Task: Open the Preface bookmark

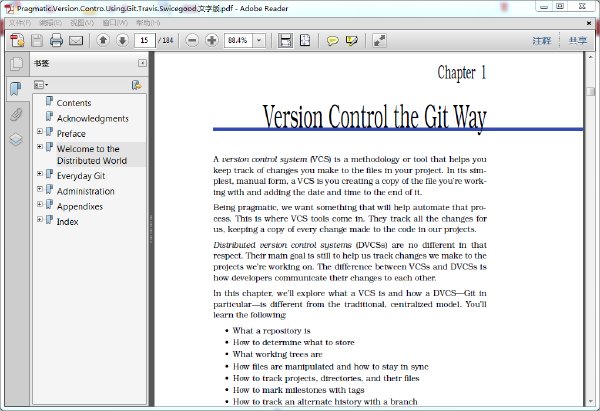Action: [71, 134]
